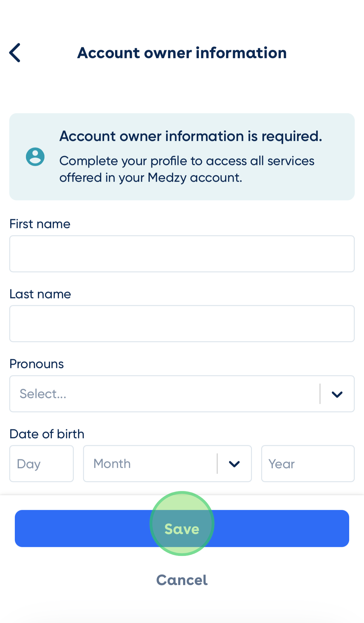The width and height of the screenshot is (364, 623).
Task: Expand the Month picker
Action: (x=167, y=464)
